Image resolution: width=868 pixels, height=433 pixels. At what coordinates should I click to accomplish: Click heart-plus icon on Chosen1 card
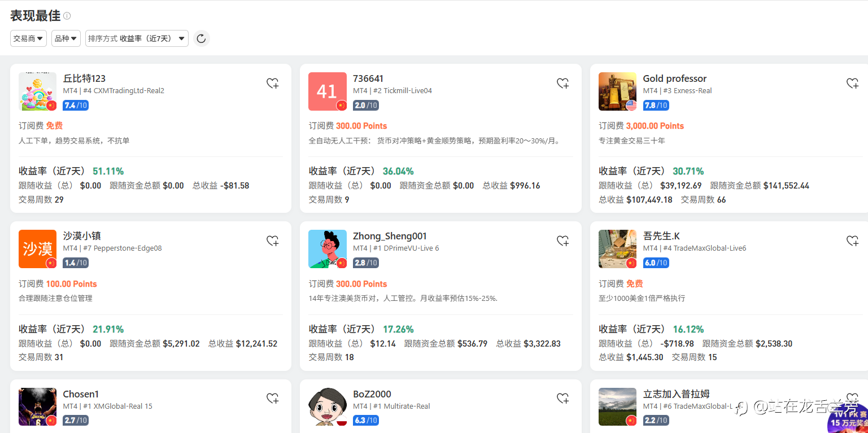[x=273, y=399]
